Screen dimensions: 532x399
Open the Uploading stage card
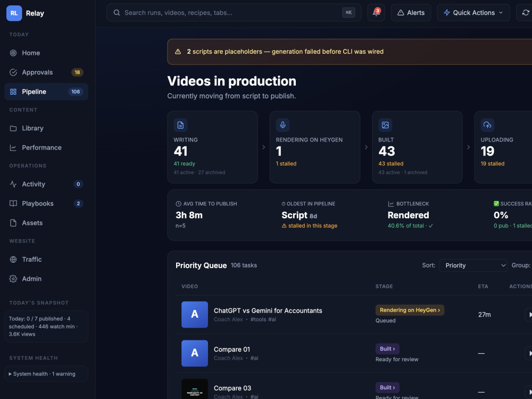coord(503,147)
